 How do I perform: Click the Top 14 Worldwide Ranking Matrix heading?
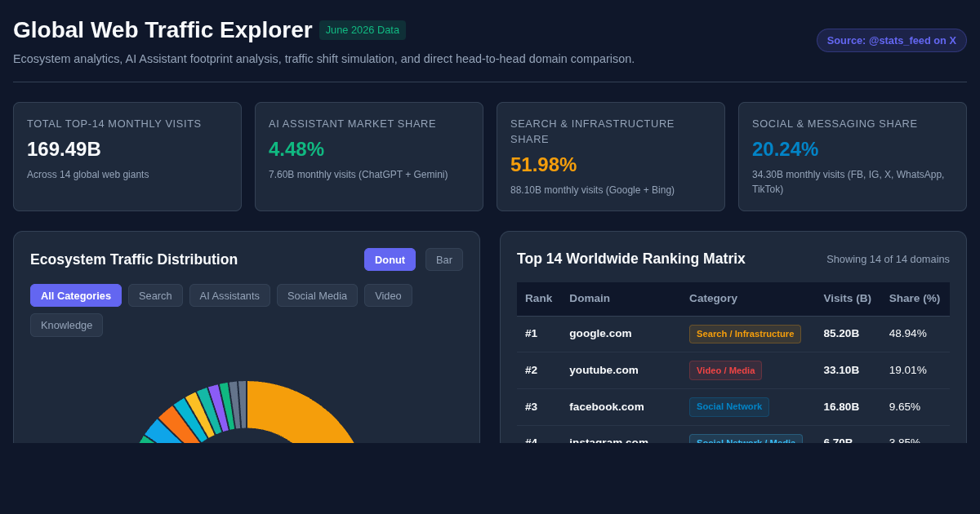631,259
